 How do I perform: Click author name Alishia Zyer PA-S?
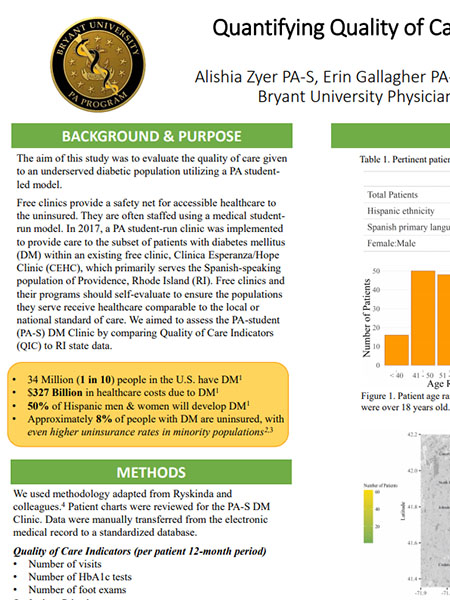click(x=256, y=77)
